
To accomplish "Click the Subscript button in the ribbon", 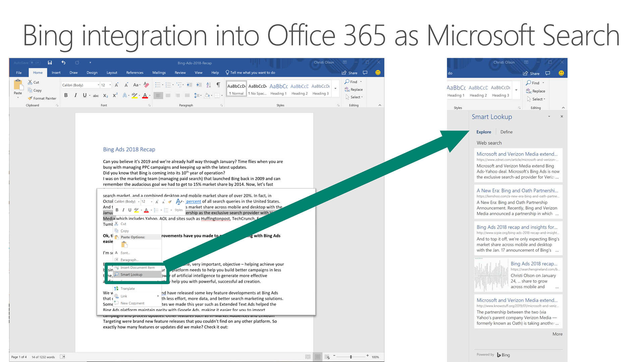I will pos(105,96).
